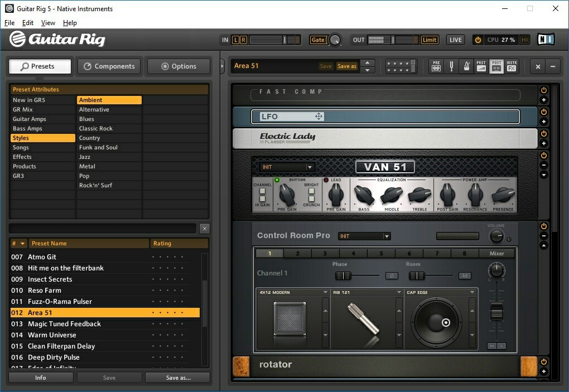Show the PRST preset volume
Viewport: 569px width, 392px height.
click(x=481, y=66)
